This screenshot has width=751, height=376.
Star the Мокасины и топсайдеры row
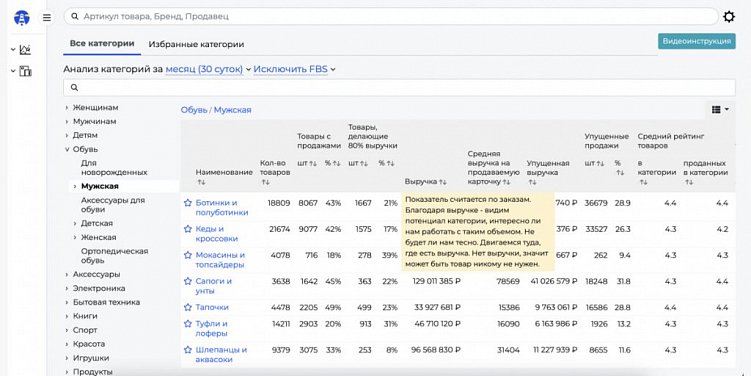tap(188, 255)
